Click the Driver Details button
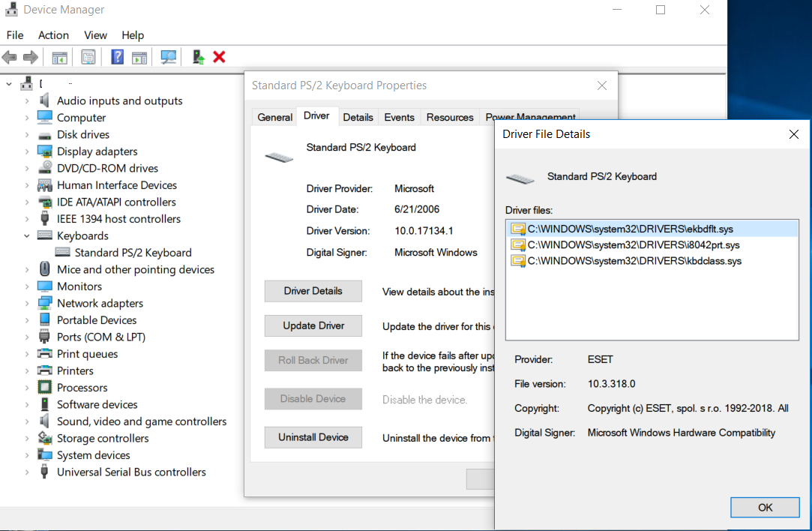The width and height of the screenshot is (812, 531). click(x=313, y=291)
